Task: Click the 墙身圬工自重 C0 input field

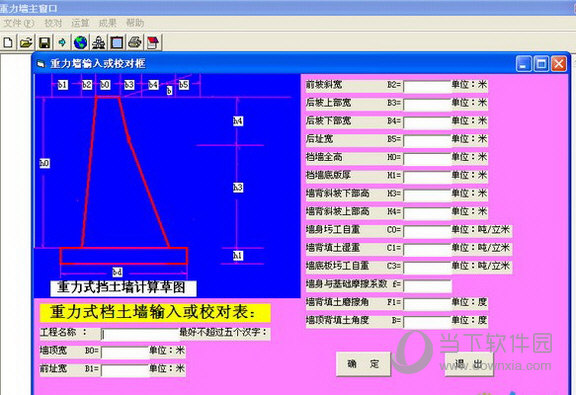Action: tap(427, 232)
